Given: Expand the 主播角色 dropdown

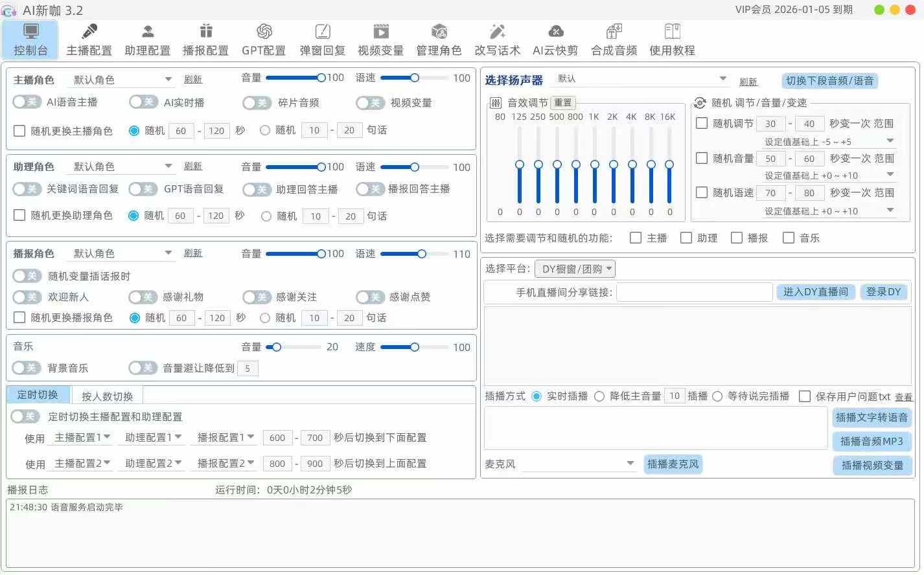Looking at the screenshot, I should click(x=123, y=80).
